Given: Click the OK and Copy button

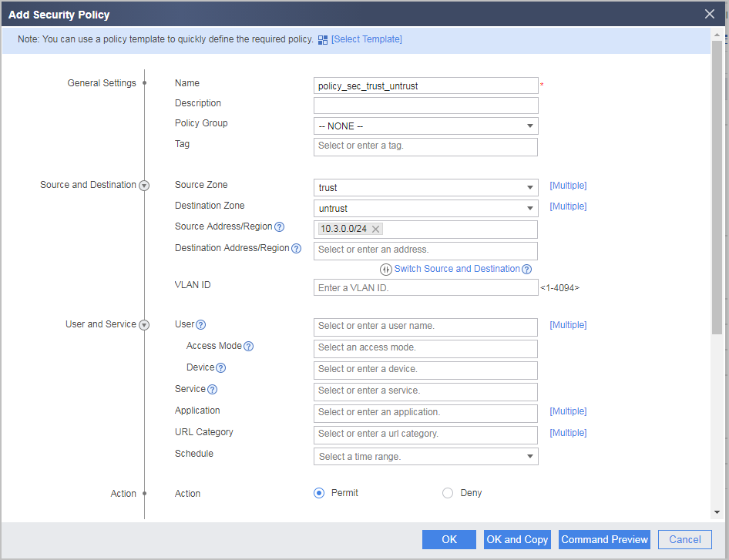Looking at the screenshot, I should (517, 539).
